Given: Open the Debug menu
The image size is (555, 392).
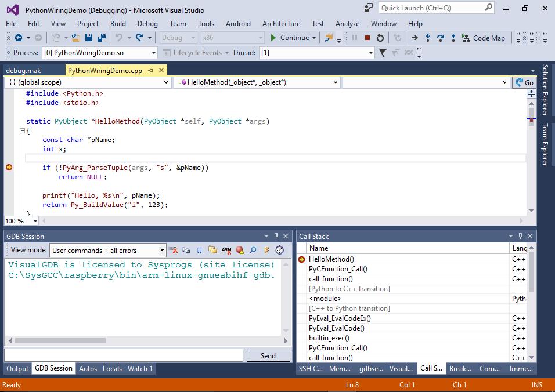Looking at the screenshot, I should click(147, 24).
